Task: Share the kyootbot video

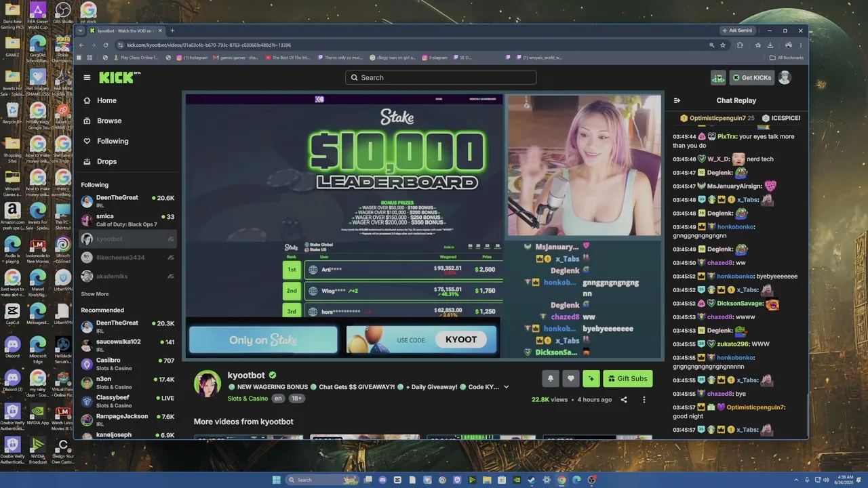Action: pos(624,400)
